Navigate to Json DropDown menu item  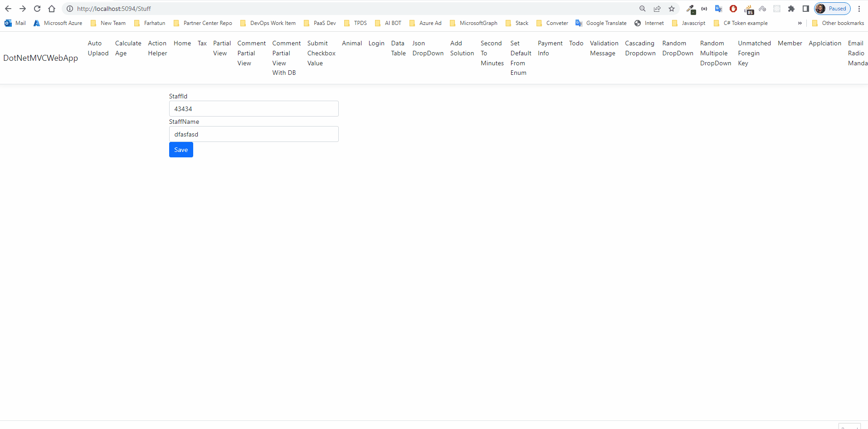coord(427,48)
